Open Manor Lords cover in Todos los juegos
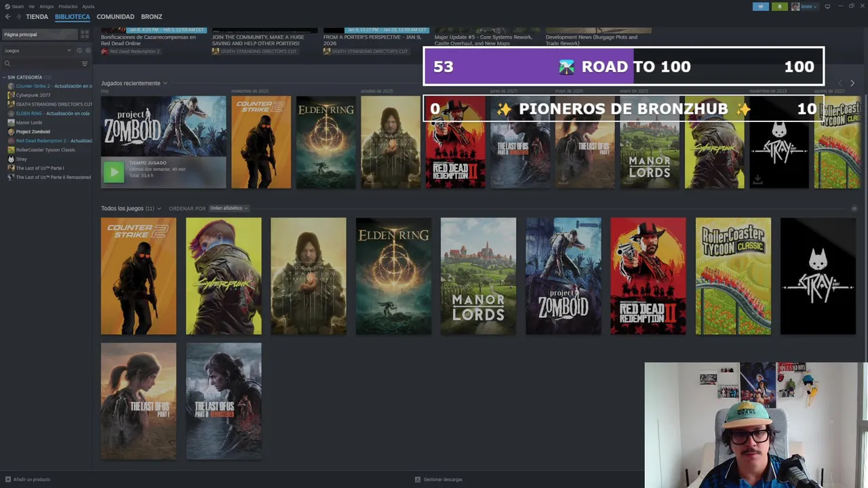Screen dimensions: 868x488 click(x=478, y=276)
